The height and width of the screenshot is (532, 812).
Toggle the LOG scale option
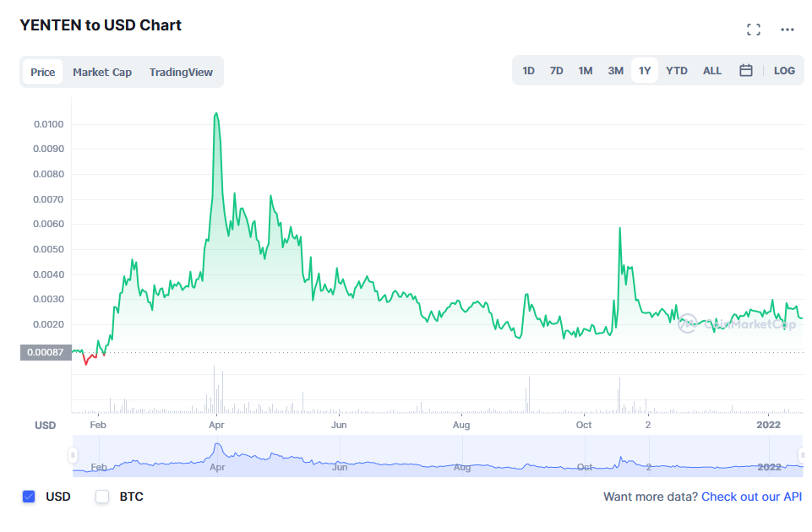(784, 70)
